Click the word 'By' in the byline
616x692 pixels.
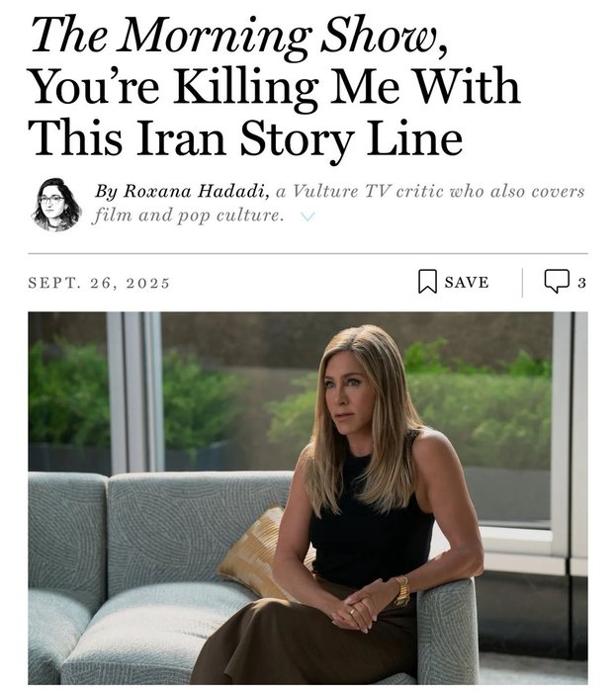[105, 191]
